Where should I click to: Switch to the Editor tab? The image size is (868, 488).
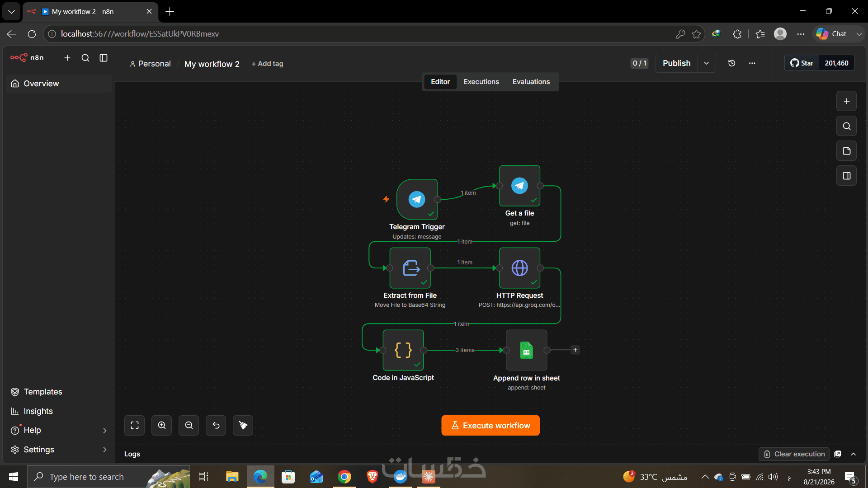pos(440,82)
